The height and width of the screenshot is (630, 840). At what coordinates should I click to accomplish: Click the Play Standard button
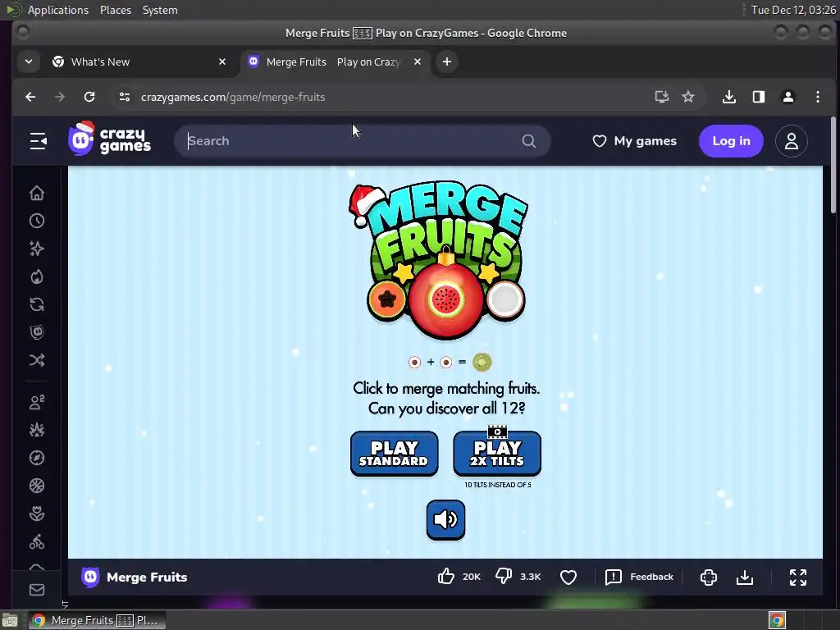(395, 453)
